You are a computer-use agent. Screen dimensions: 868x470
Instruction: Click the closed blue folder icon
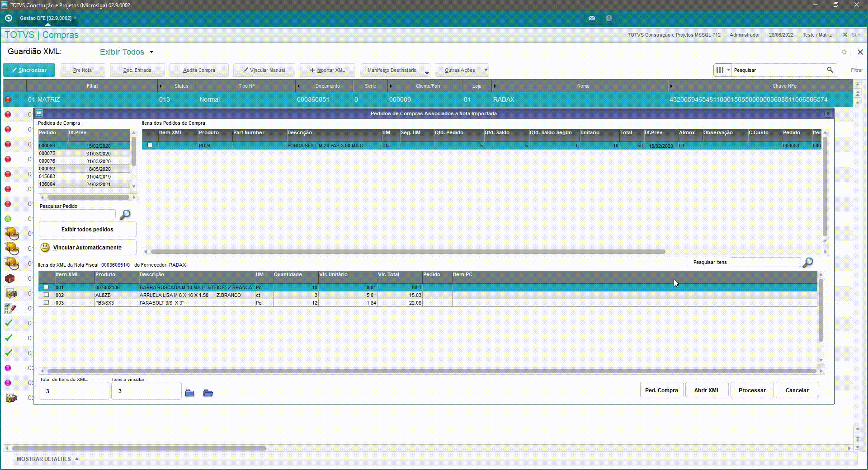(189, 393)
